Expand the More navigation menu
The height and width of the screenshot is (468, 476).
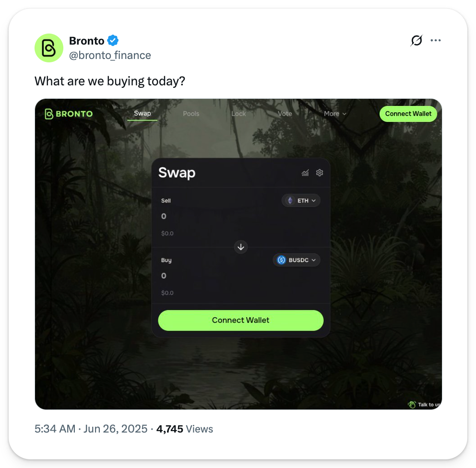click(335, 114)
